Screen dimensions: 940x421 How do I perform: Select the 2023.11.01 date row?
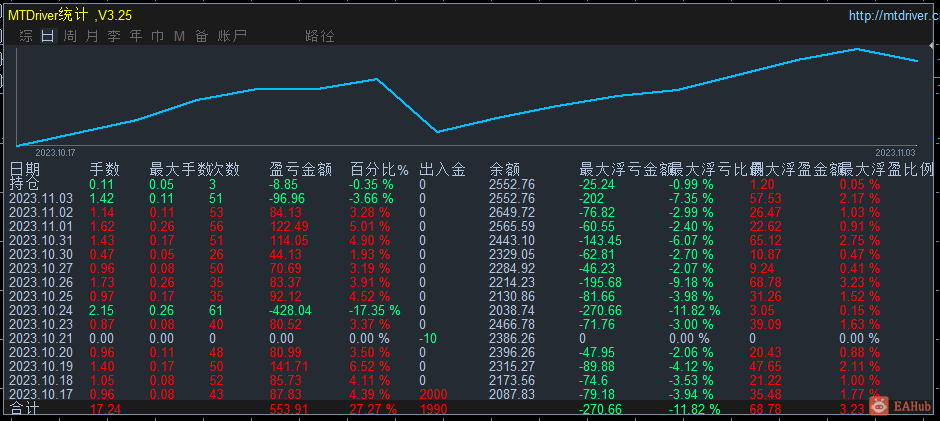tap(41, 226)
